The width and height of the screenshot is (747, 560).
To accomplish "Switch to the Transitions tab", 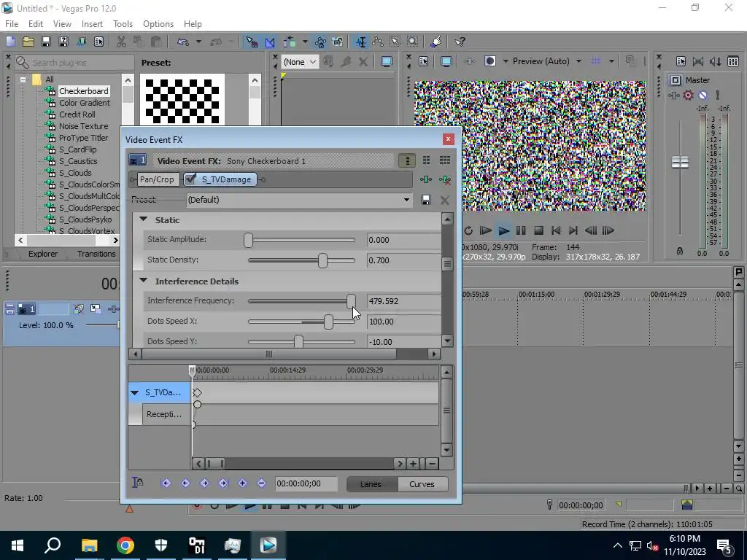I will click(96, 254).
